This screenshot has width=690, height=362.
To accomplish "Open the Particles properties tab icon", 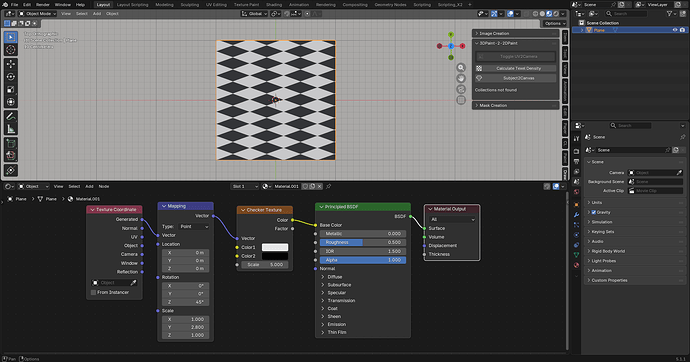I will tap(576, 225).
